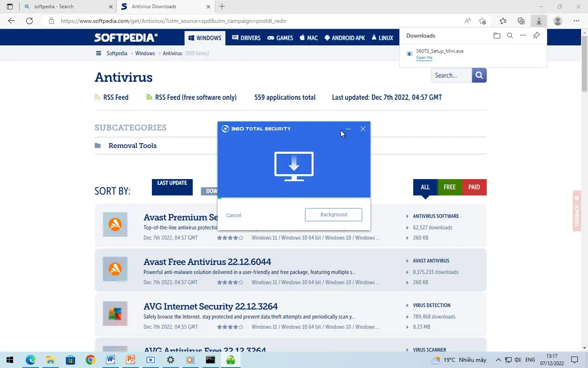This screenshot has width=588, height=368.
Task: Select the WINDOWS nav tab
Action: (x=205, y=38)
